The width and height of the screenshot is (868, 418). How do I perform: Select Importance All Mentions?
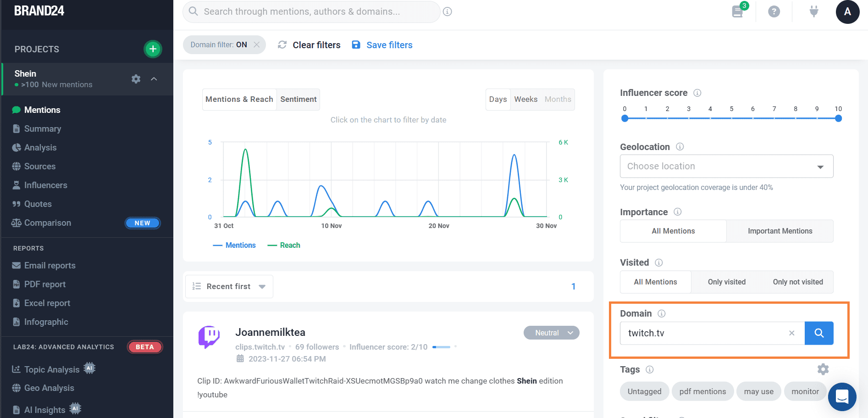673,231
